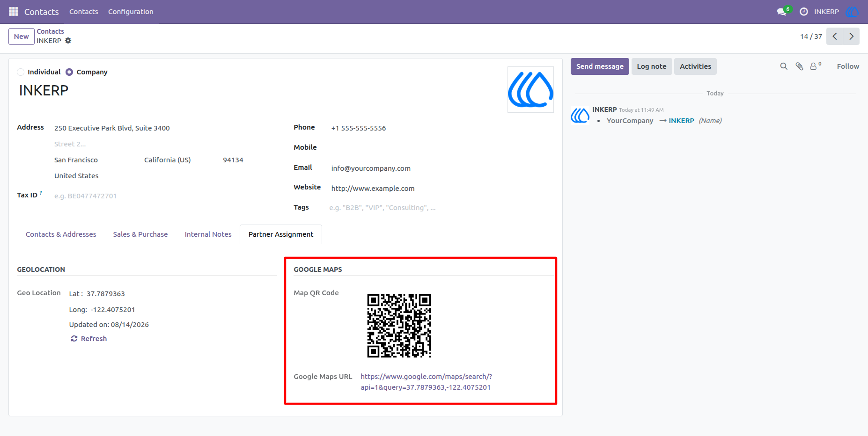The image size is (868, 436).
Task: Click the INKERP company logo image
Action: [x=530, y=89]
